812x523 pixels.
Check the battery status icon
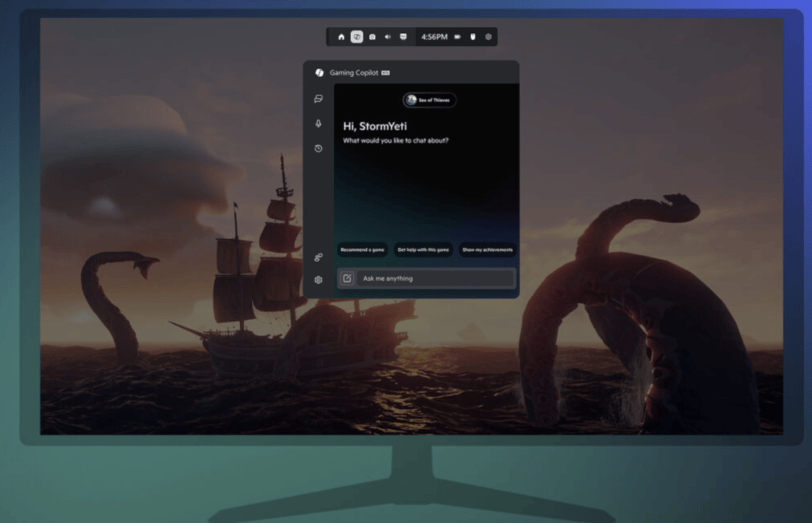457,37
